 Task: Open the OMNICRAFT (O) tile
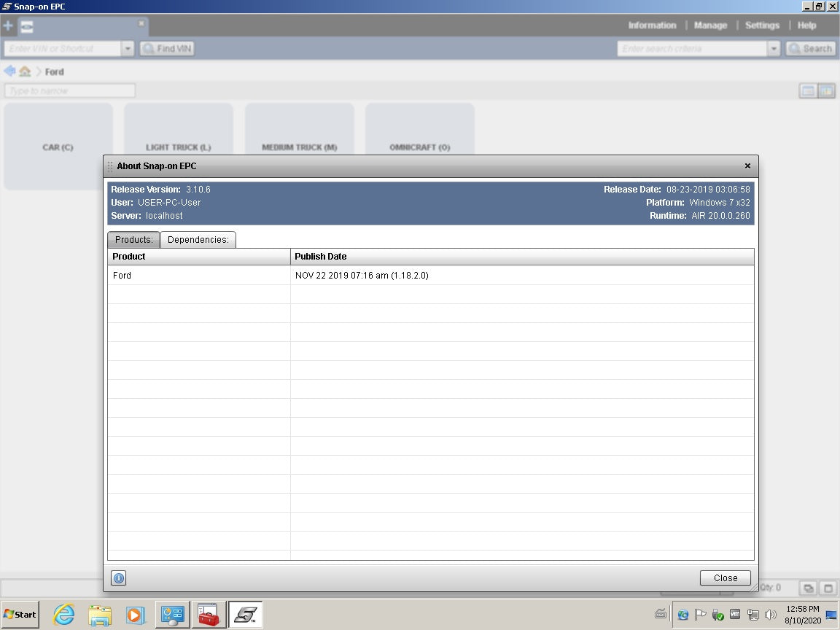pyautogui.click(x=419, y=129)
